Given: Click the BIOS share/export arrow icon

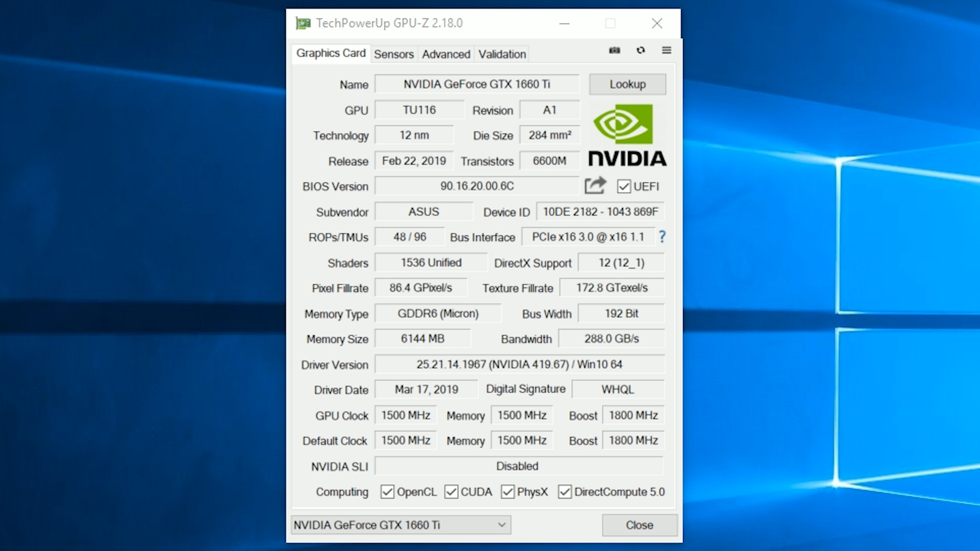Looking at the screenshot, I should [595, 185].
